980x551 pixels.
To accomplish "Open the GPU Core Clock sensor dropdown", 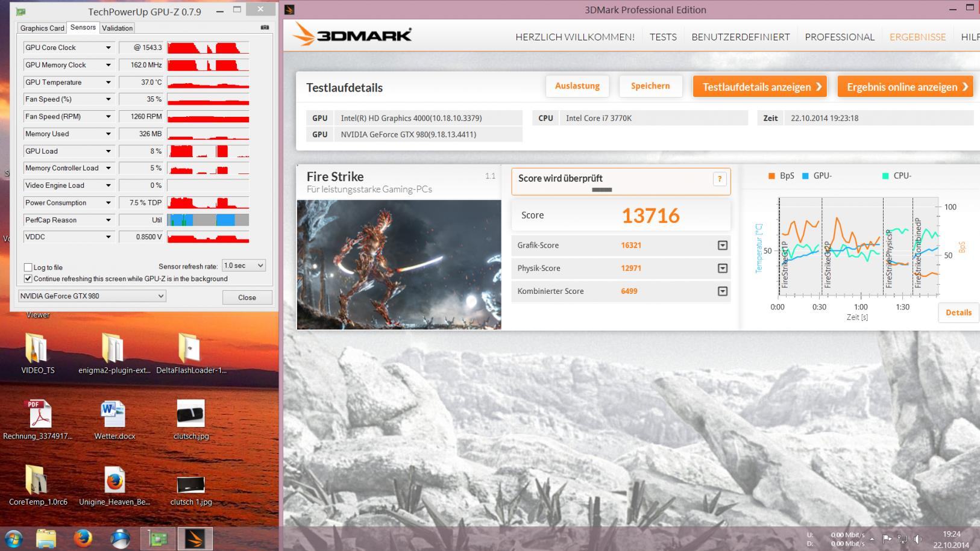I will point(108,48).
